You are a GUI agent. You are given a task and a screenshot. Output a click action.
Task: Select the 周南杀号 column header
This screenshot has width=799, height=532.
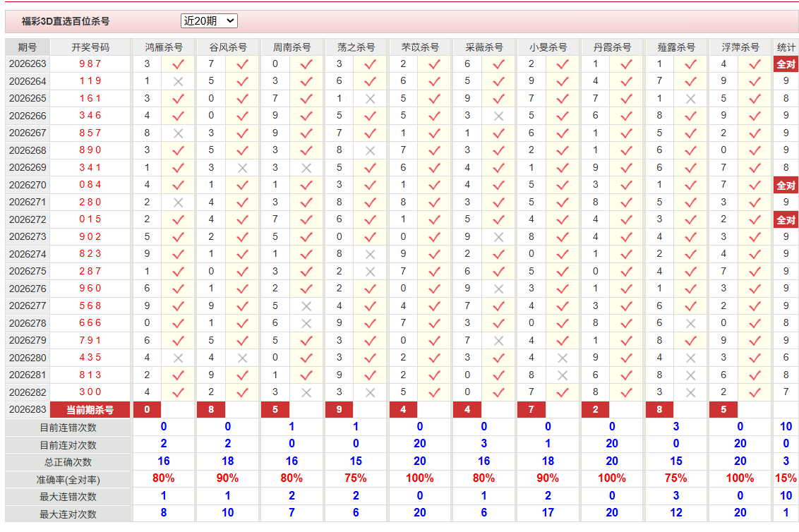(292, 47)
